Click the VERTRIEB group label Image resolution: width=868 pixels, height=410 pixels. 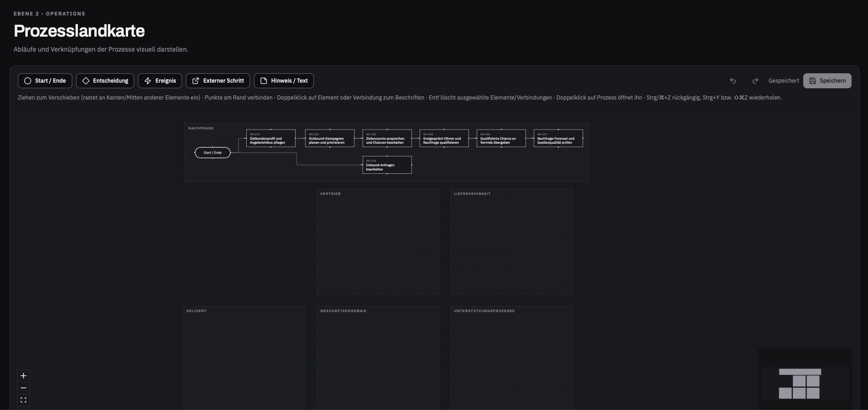pyautogui.click(x=330, y=193)
